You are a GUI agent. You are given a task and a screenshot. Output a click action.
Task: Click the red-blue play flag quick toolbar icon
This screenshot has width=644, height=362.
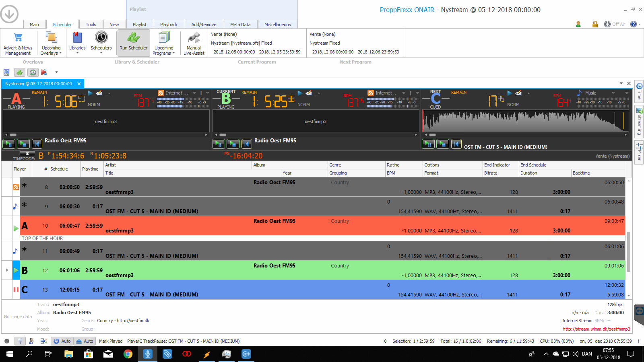tap(44, 72)
